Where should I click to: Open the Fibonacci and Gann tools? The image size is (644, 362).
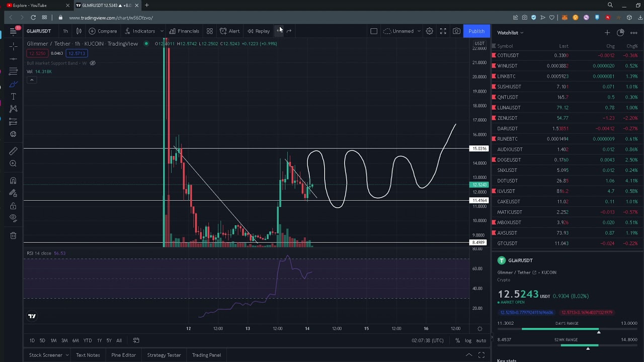[x=13, y=71]
